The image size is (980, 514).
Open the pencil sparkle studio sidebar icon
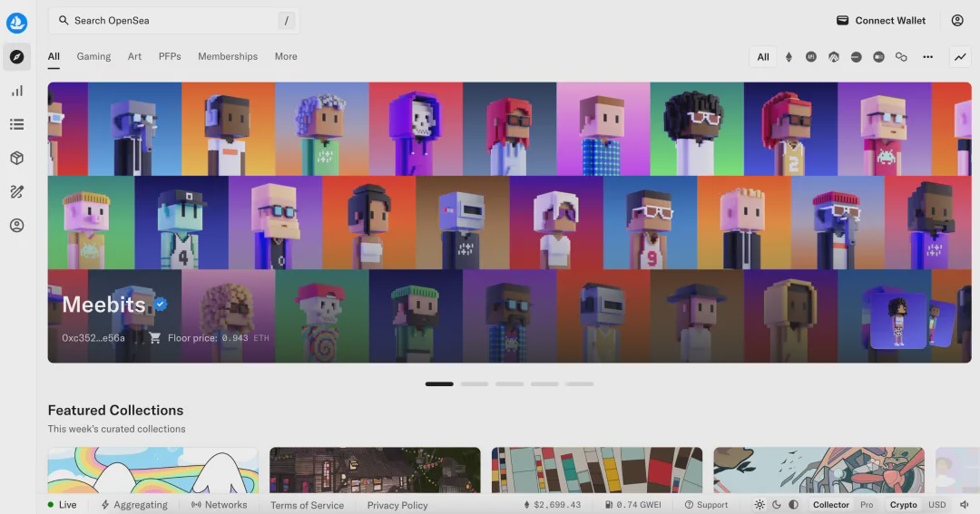tap(17, 192)
